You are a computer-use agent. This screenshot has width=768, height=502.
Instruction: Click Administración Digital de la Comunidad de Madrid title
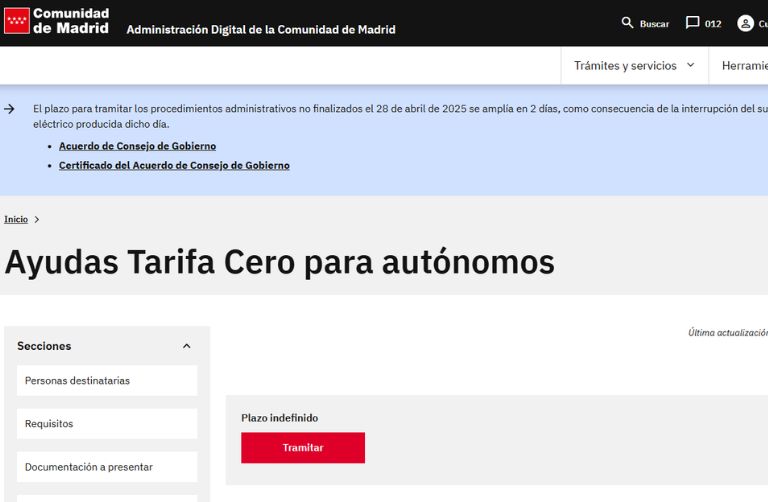pos(261,30)
